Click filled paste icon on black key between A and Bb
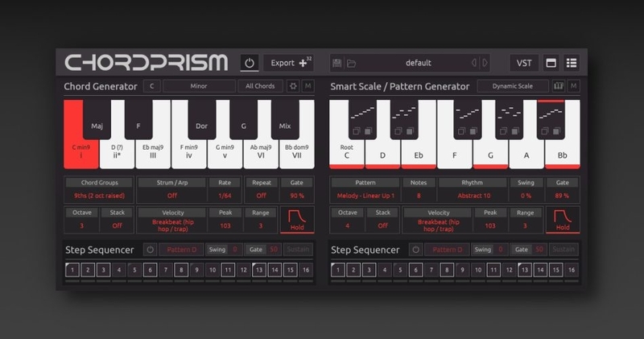The image size is (644, 339). point(556,131)
